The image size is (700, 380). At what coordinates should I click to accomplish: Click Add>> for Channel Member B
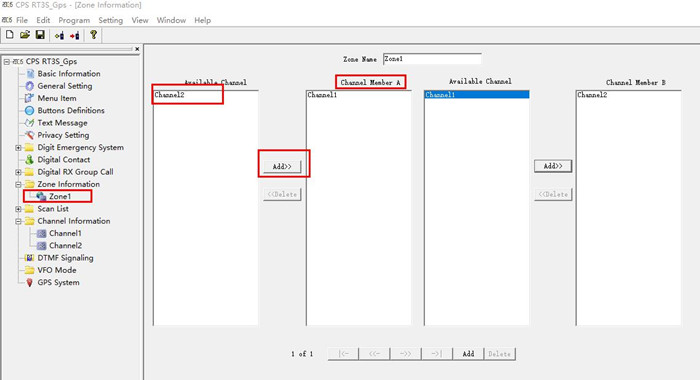click(x=553, y=166)
